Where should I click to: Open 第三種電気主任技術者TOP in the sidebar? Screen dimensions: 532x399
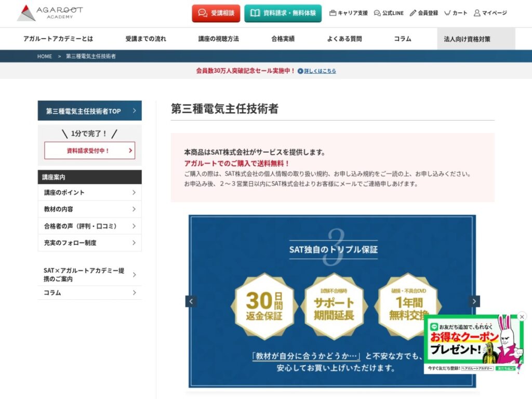pyautogui.click(x=89, y=111)
